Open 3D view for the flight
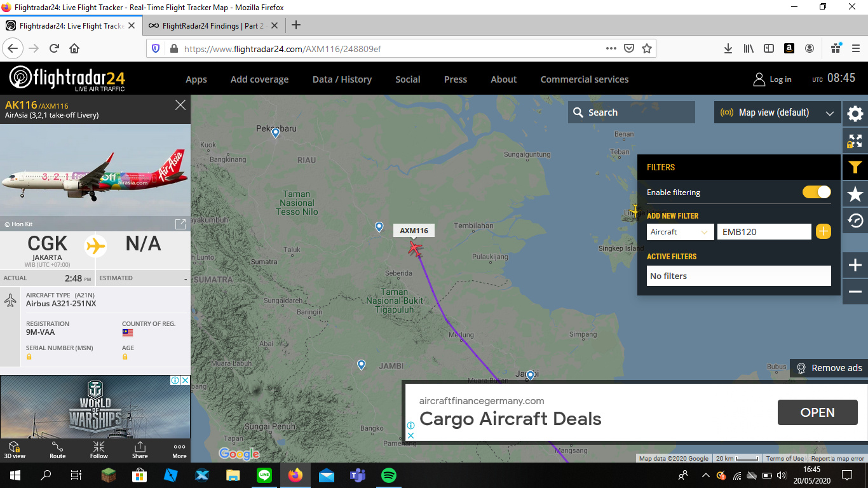The image size is (868, 488). [x=15, y=450]
